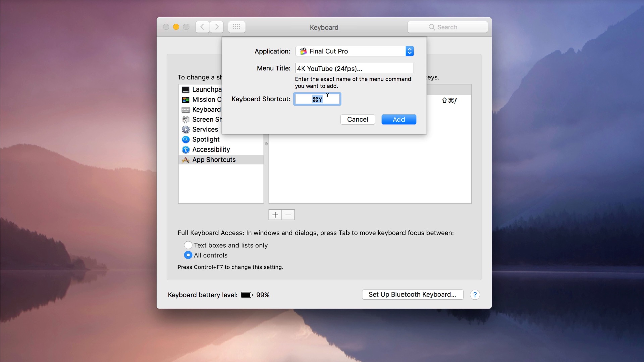Click the Keyboard category icon in sidebar
644x362 pixels.
coord(186,109)
